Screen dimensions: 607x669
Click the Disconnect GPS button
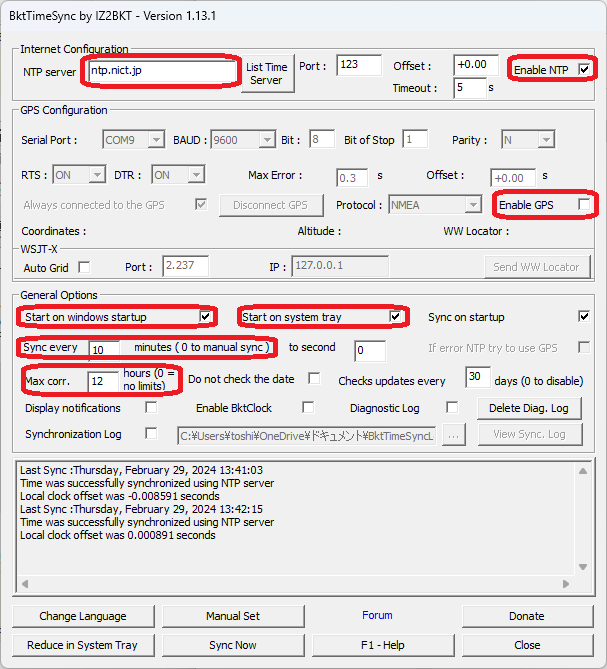tap(271, 206)
